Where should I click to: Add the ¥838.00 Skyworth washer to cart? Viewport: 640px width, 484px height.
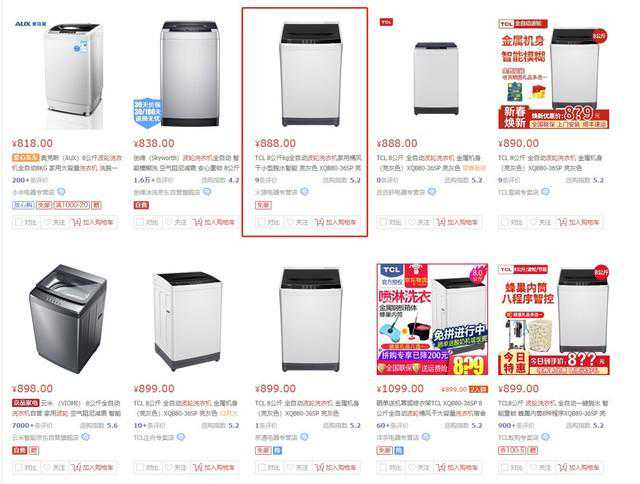tap(214, 222)
